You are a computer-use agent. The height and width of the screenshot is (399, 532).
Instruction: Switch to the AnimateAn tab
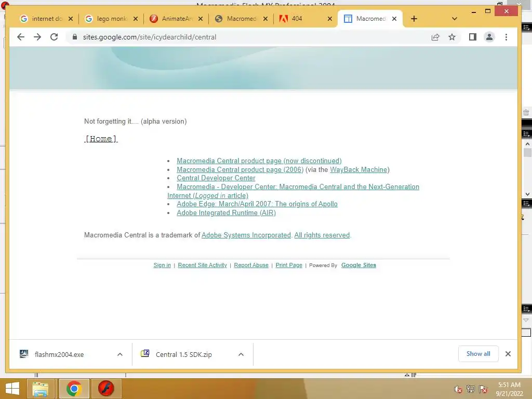[170, 19]
